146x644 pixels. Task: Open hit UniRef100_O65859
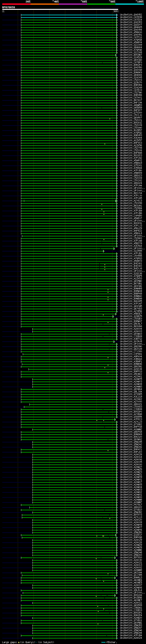tap(131, 108)
